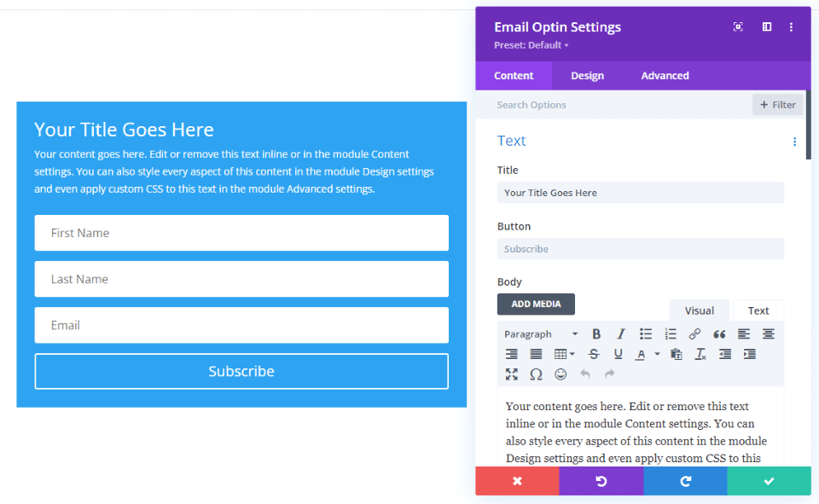Click the ADD MEDIA button
This screenshot has height=504, width=819.
[536, 304]
